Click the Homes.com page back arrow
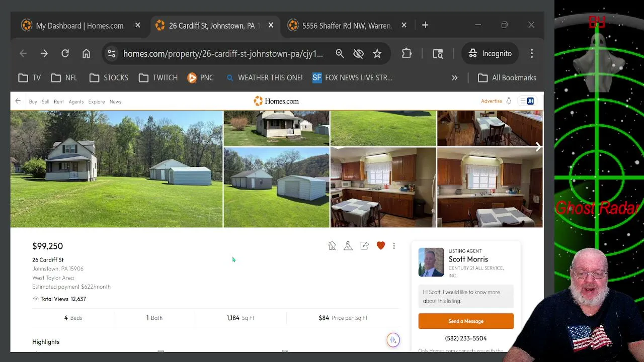The height and width of the screenshot is (362, 644). click(x=18, y=101)
